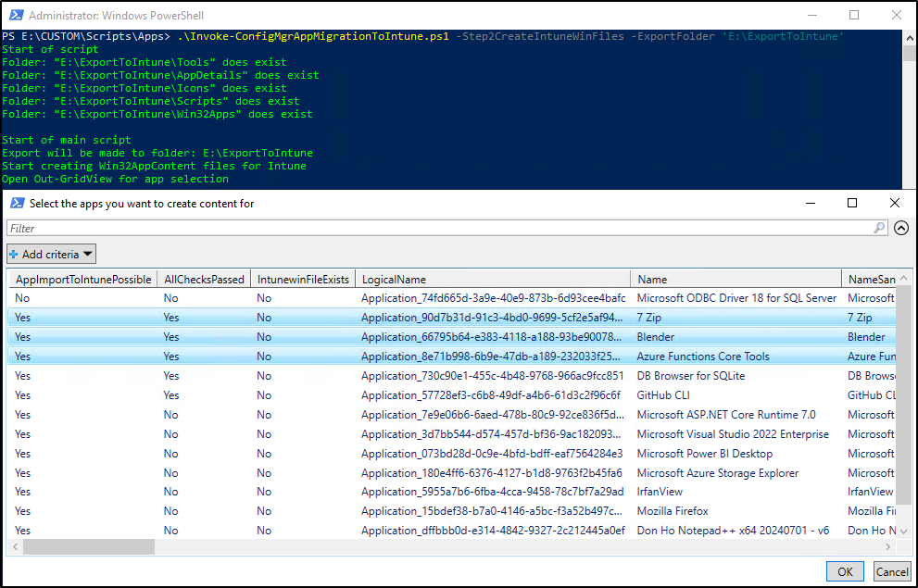Image resolution: width=918 pixels, height=588 pixels.
Task: Minimize the Out-GridView selection window
Action: tap(811, 203)
